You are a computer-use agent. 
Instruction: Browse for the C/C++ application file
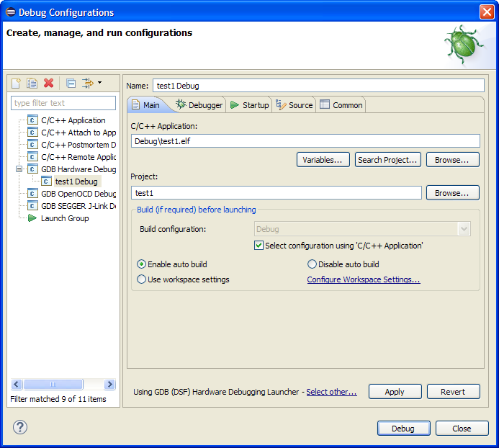452,159
